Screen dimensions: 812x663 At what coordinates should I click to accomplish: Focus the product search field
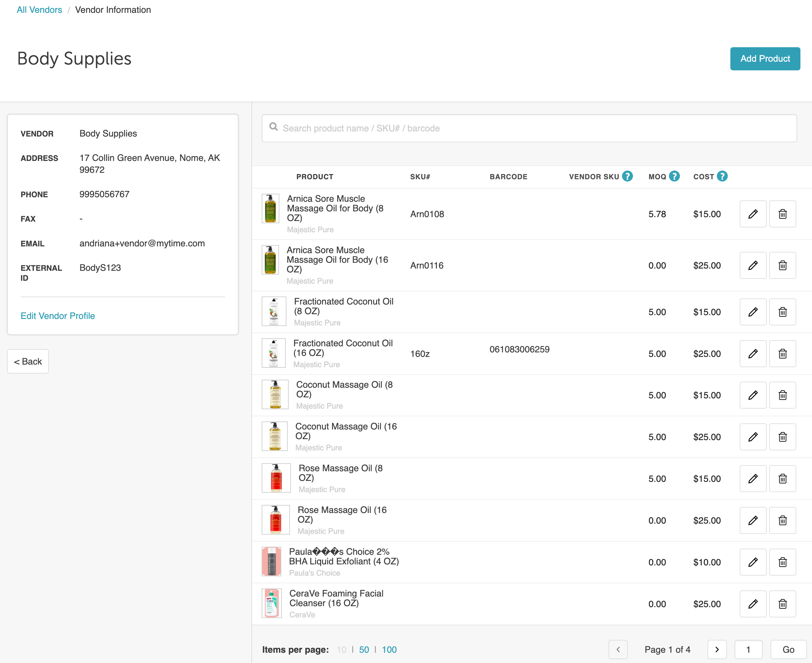(529, 128)
